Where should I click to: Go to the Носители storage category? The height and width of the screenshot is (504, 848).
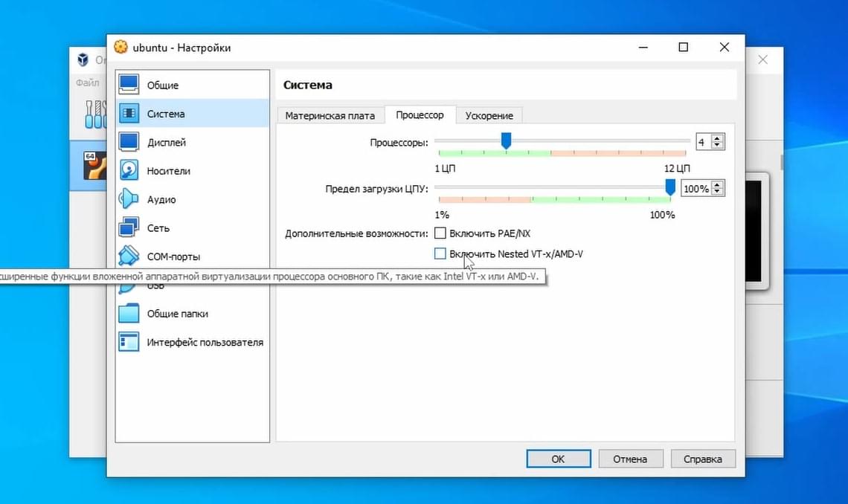point(192,171)
